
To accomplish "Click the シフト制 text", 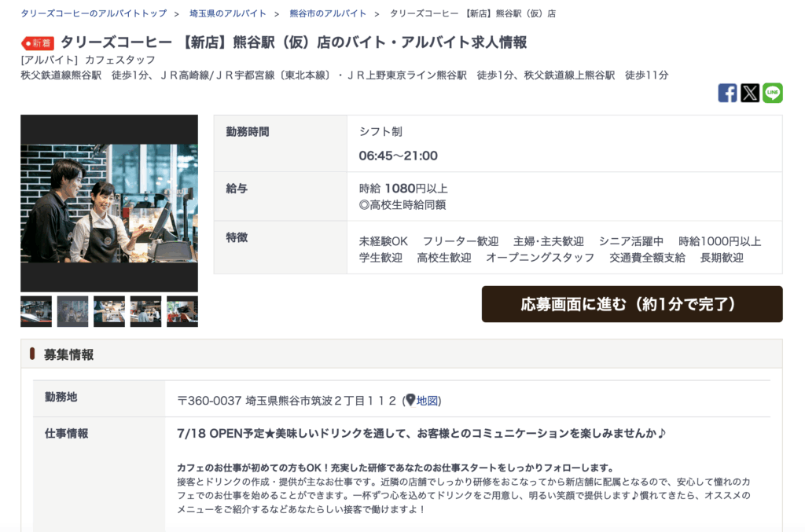I will click(x=380, y=132).
